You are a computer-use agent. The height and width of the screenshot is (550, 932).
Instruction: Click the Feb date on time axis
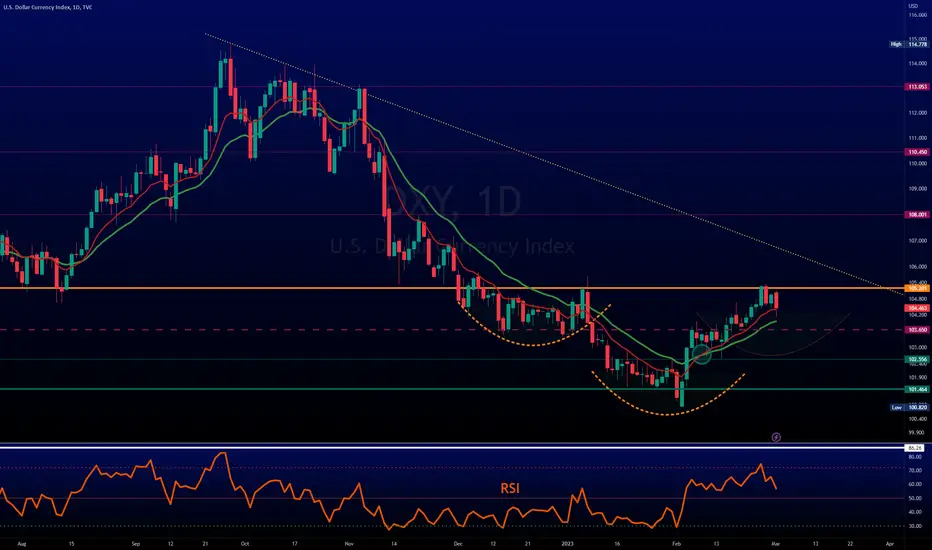tap(676, 543)
